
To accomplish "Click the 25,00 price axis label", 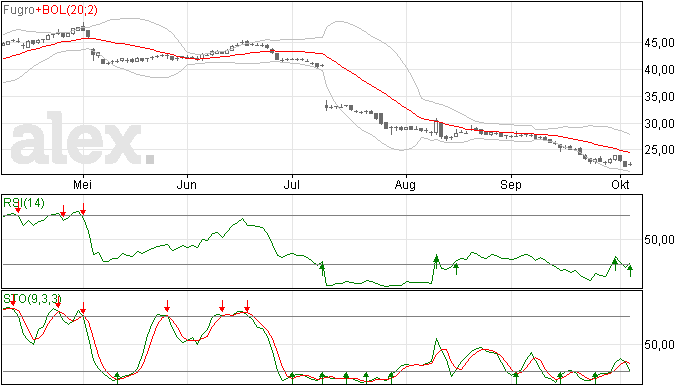I will pos(659,150).
